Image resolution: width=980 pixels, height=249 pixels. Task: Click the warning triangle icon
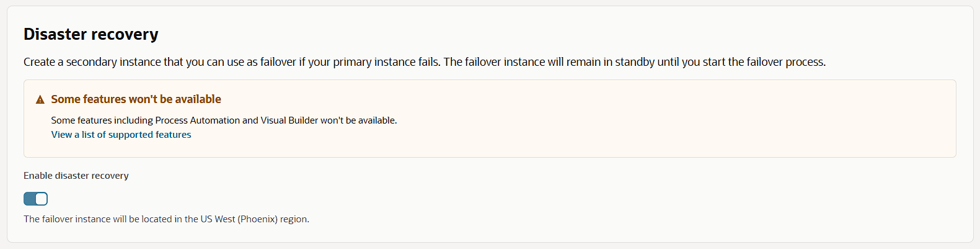[40, 99]
